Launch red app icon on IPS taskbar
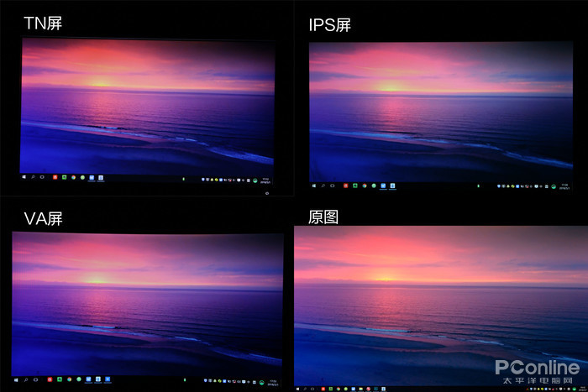Screen dimensions: 588x392 pyautogui.click(x=346, y=186)
